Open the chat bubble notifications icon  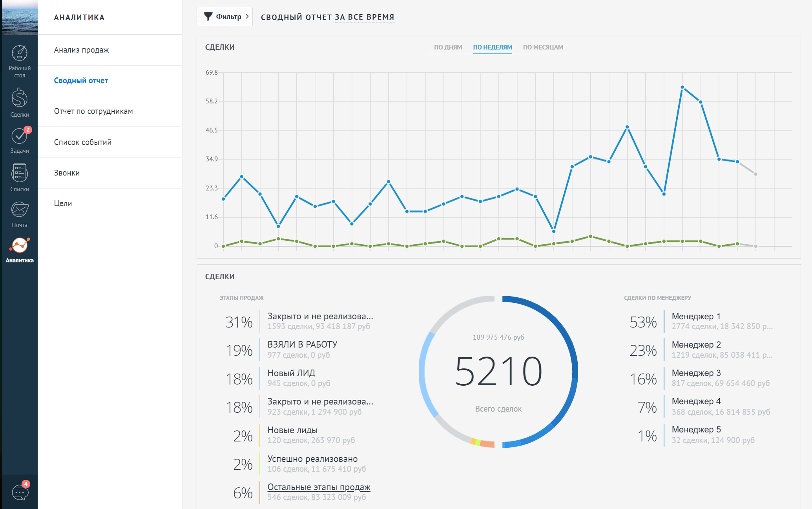[x=20, y=492]
